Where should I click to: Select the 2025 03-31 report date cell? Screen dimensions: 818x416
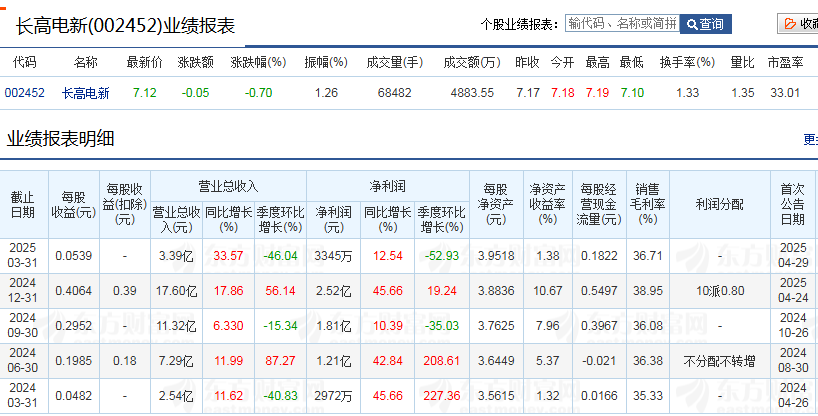[22, 255]
